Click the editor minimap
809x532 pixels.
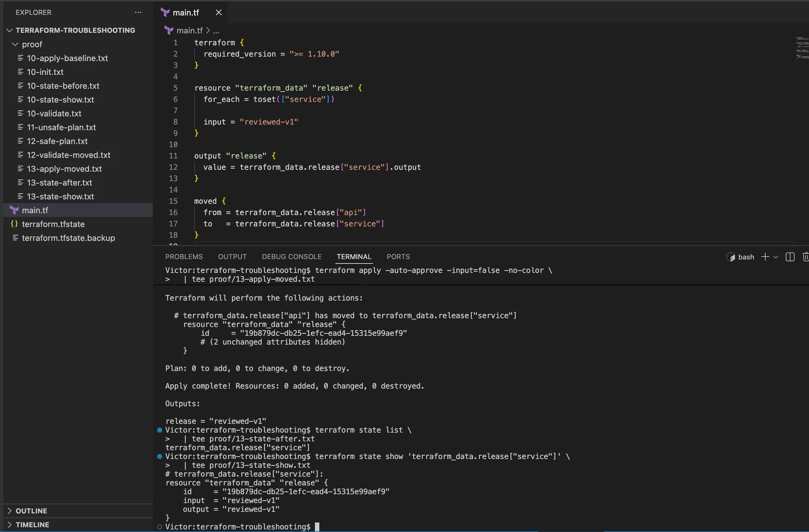pos(802,48)
